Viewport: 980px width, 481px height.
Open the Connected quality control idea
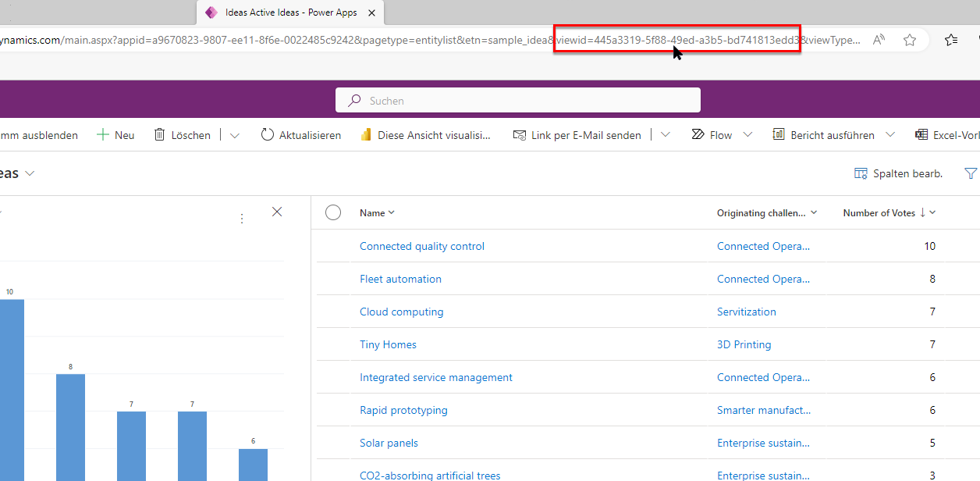click(x=422, y=246)
